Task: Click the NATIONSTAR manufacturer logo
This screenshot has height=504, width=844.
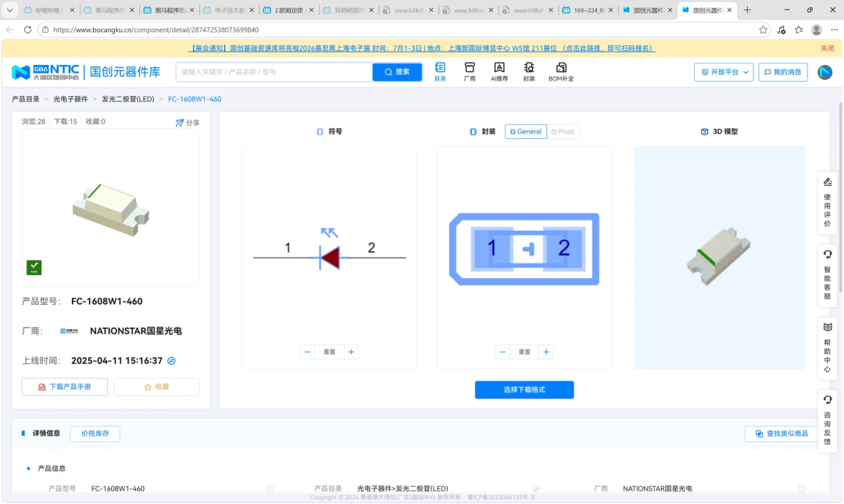Action: tap(69, 331)
